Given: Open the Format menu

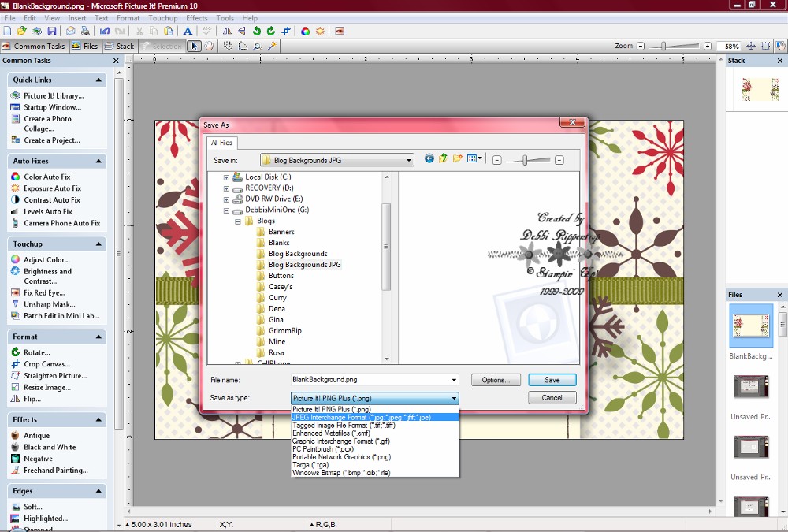Looking at the screenshot, I should point(128,18).
